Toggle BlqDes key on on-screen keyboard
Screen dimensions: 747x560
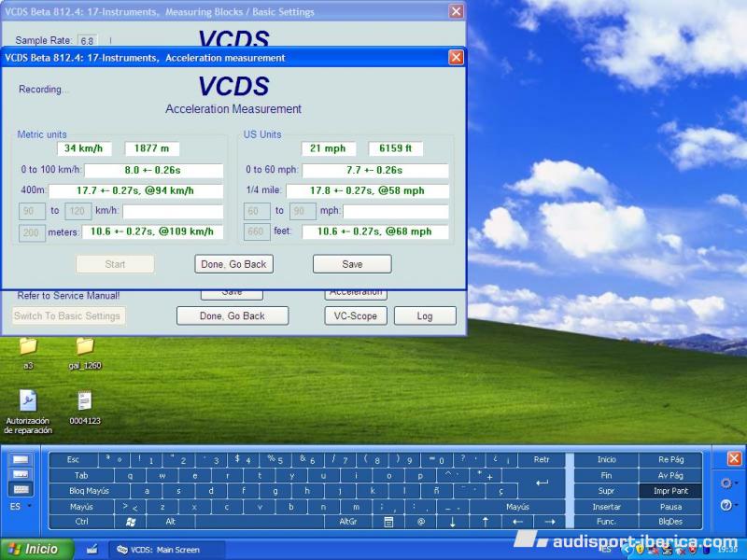point(670,522)
